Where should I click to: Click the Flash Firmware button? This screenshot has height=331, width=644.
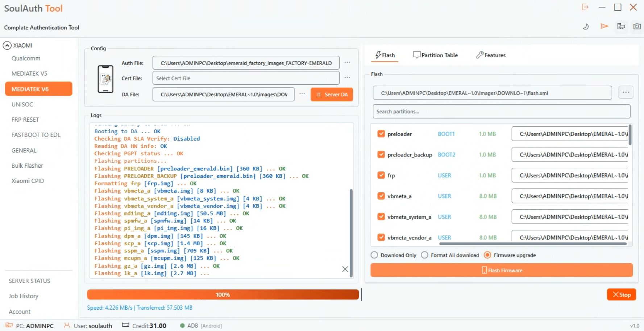point(502,270)
